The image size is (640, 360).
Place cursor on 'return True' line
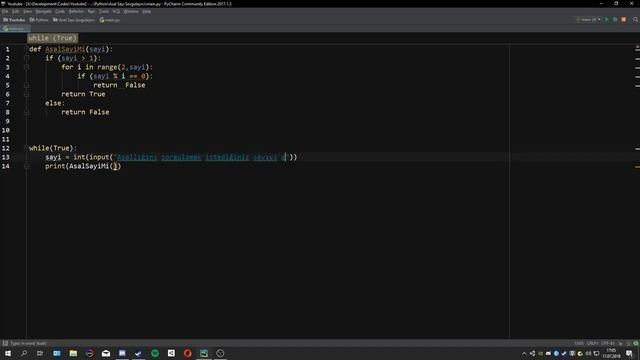pyautogui.click(x=83, y=94)
